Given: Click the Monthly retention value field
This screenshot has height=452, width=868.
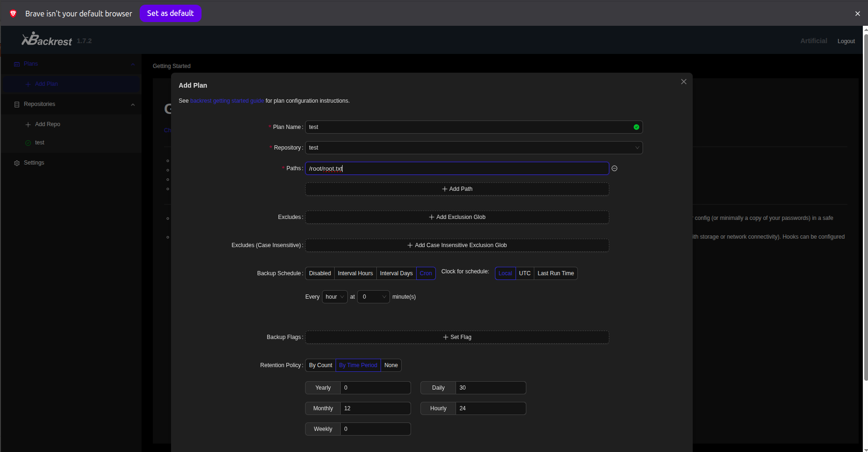Looking at the screenshot, I should pos(375,408).
